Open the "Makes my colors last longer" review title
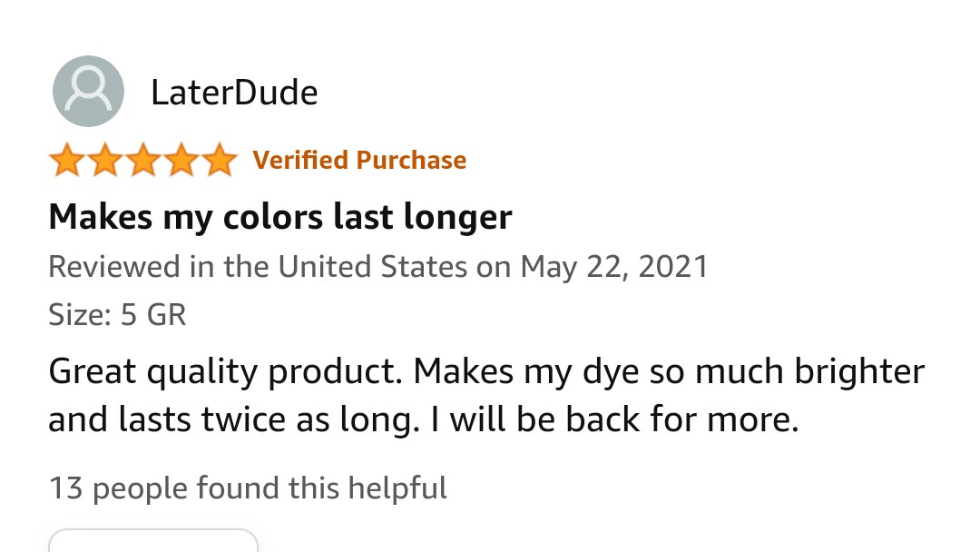Screen dimensions: 980x552 pyautogui.click(x=279, y=217)
